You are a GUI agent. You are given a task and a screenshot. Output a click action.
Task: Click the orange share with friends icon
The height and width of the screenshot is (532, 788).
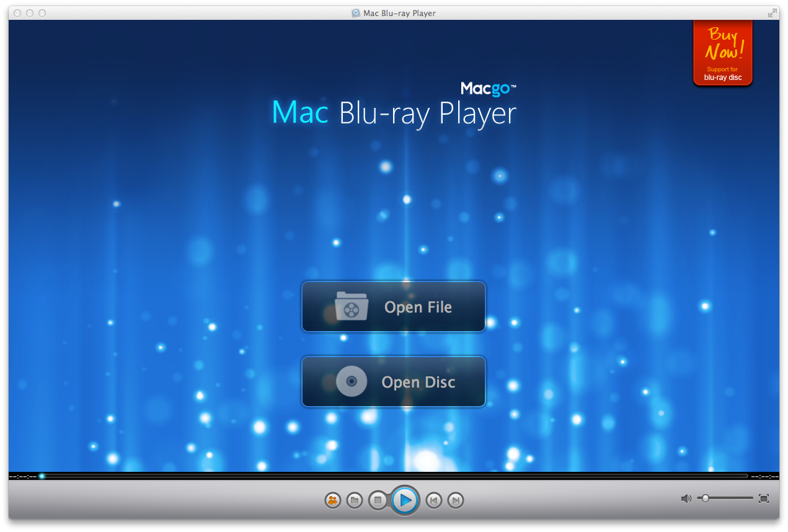point(333,500)
